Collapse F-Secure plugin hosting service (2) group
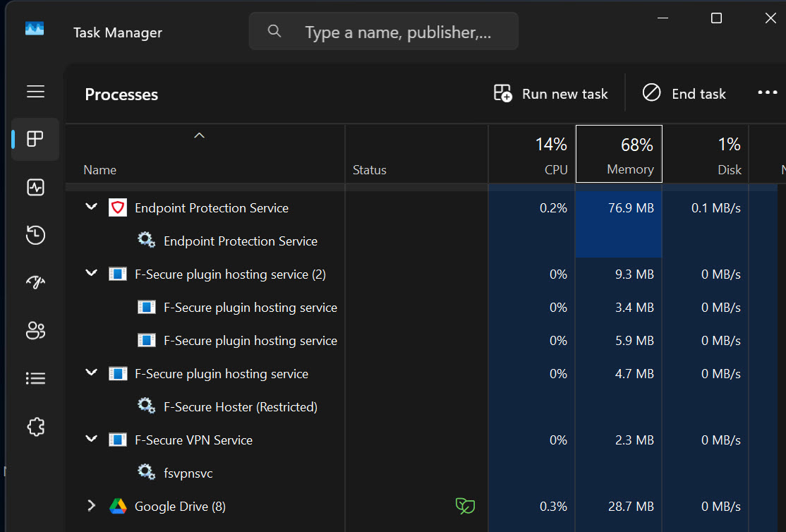 coord(91,274)
